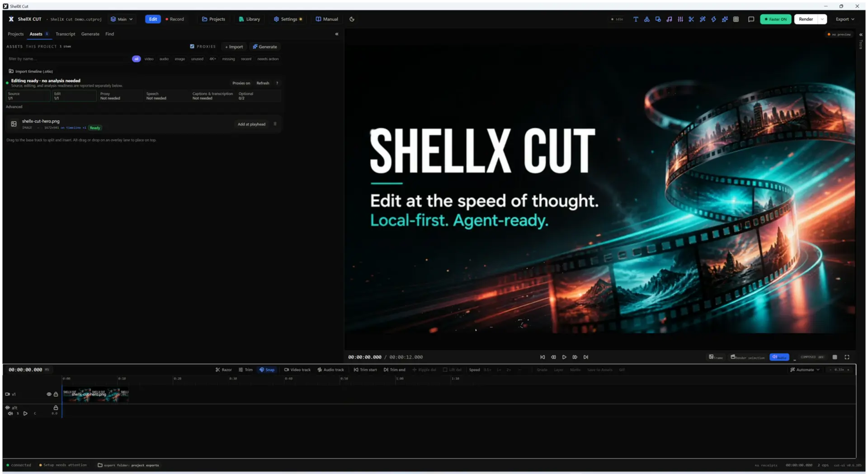Collapse the right tools panel chevron

point(861,34)
